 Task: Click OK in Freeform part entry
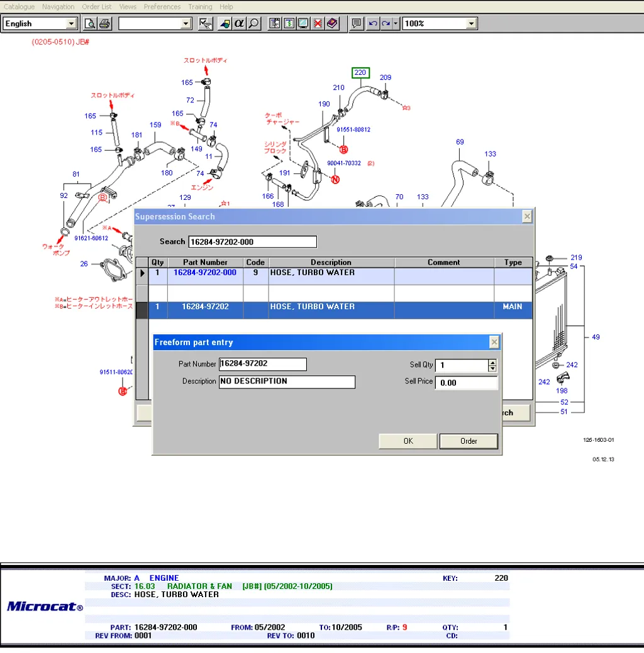(408, 441)
